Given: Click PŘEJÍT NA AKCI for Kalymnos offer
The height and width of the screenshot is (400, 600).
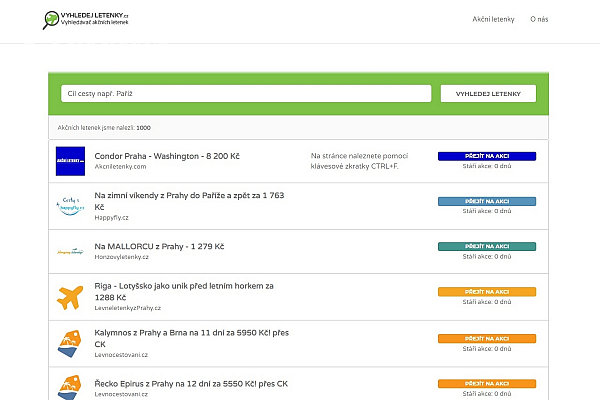Looking at the screenshot, I should coord(487,338).
